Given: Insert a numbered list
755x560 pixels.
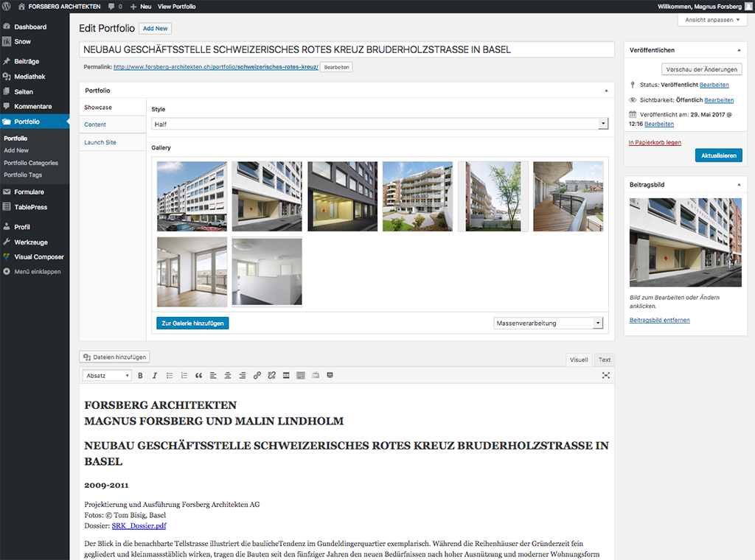Looking at the screenshot, I should tap(184, 376).
